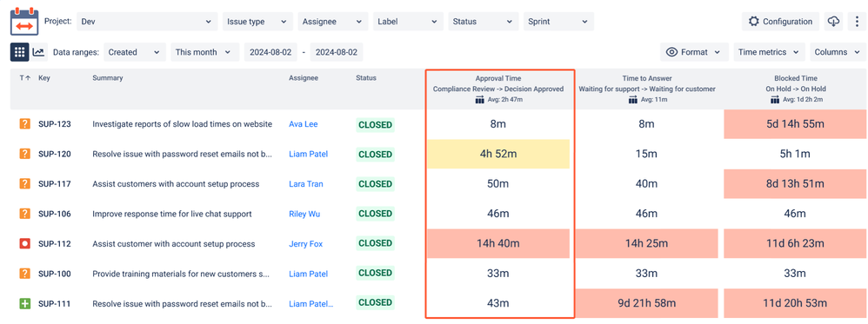
Task: Switch to grid table view icon
Action: coord(19,52)
